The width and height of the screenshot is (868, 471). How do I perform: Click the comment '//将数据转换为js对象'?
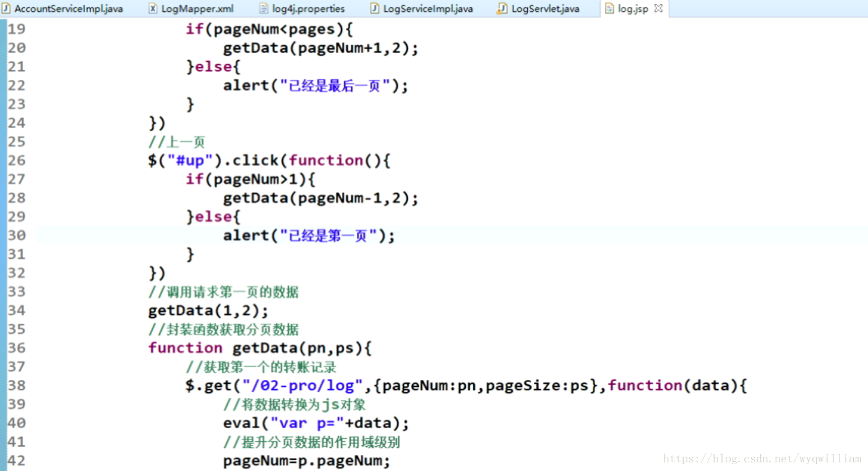coord(294,404)
